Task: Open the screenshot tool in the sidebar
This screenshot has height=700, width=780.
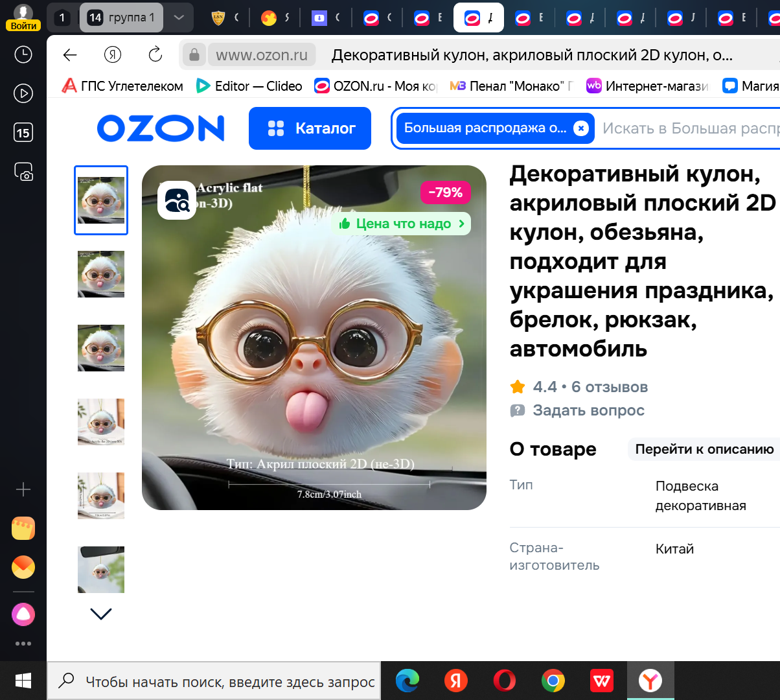Action: 23,171
